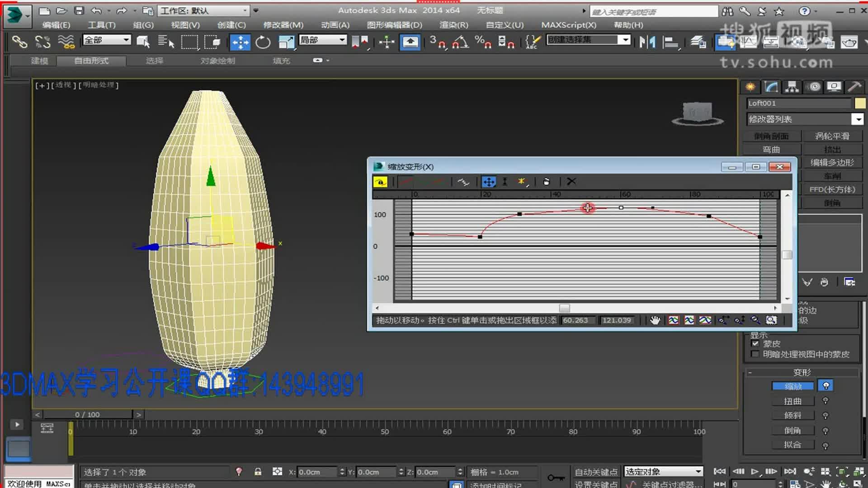Click the Pan hand icon in deformation window
This screenshot has height=488, width=868.
[x=655, y=320]
